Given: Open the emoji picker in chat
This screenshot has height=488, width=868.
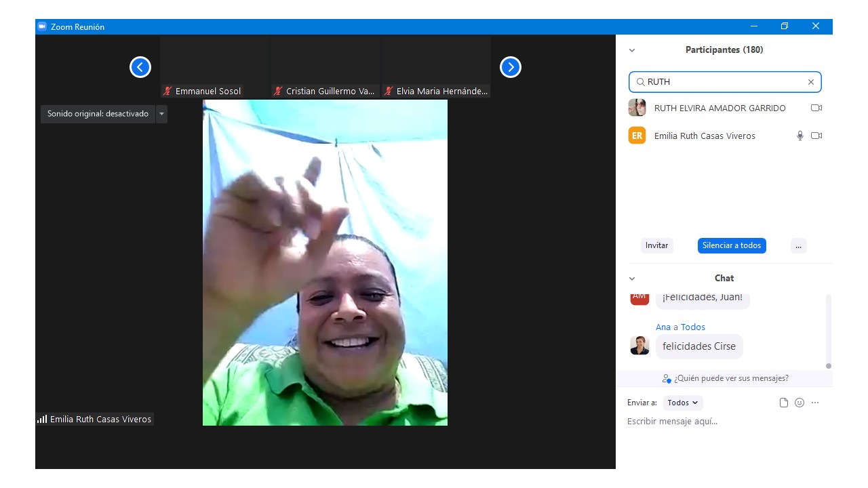Looking at the screenshot, I should pos(800,403).
